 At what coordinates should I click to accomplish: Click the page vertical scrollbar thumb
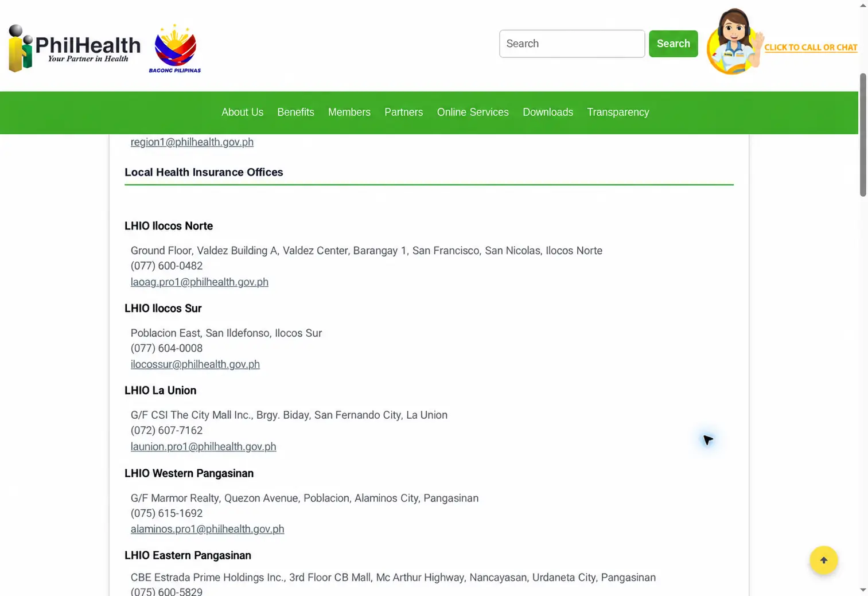pos(863,135)
